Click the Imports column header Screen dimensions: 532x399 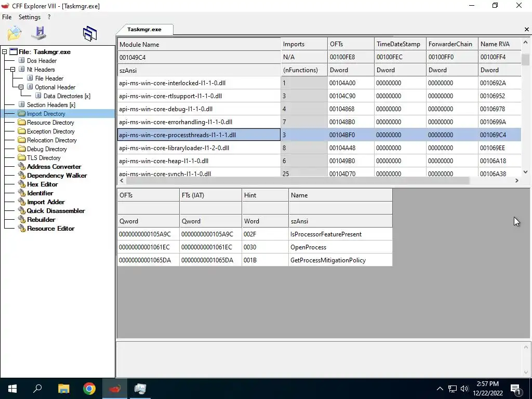pyautogui.click(x=304, y=45)
